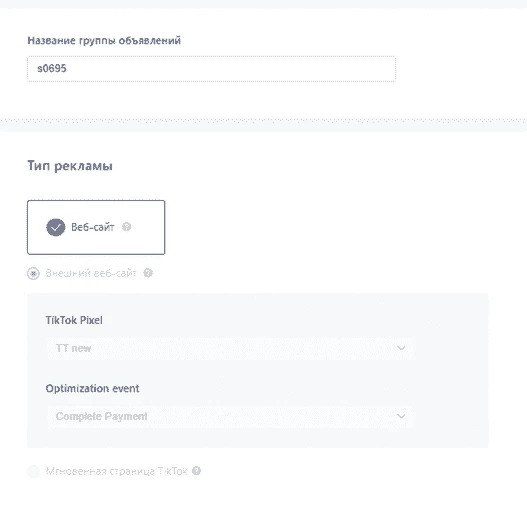This screenshot has height=520, width=527.
Task: Expand the Complete Payment event dropdown
Action: tap(230, 416)
